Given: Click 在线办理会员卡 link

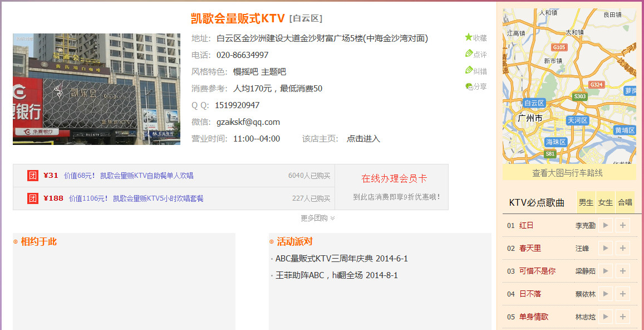Looking at the screenshot, I should (394, 178).
